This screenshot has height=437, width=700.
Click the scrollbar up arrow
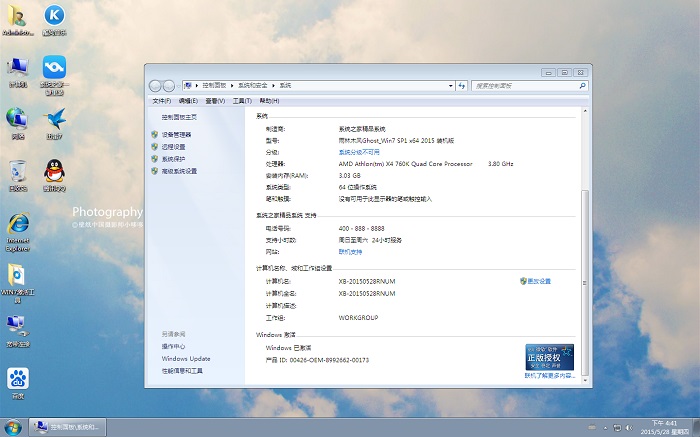point(585,111)
